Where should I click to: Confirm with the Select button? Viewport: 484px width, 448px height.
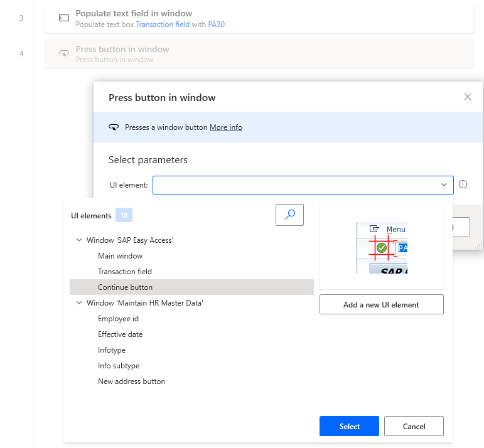click(349, 426)
